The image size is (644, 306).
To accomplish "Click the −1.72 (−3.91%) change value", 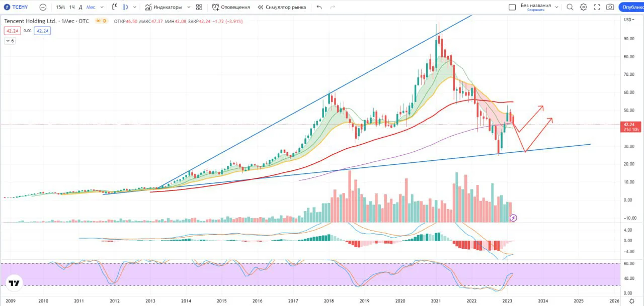I will coord(228,21).
